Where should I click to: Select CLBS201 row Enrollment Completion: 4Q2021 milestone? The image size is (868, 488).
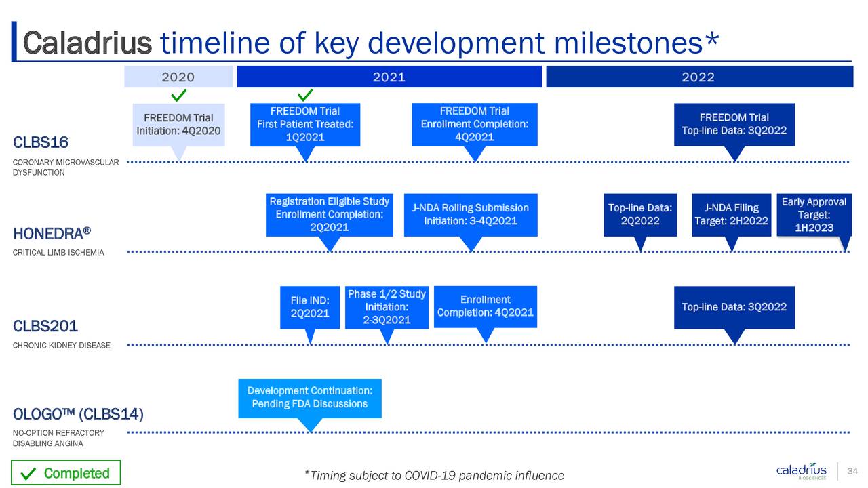point(486,306)
